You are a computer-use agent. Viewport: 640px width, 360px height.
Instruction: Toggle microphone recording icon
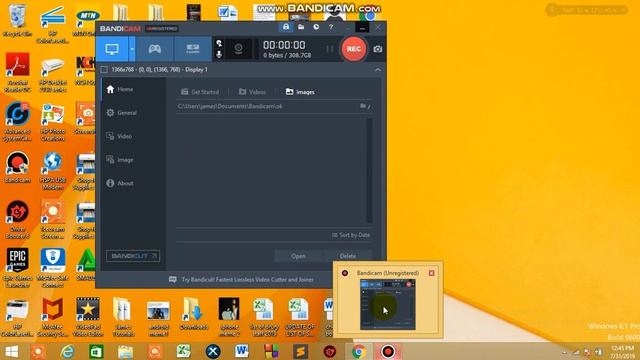[219, 54]
